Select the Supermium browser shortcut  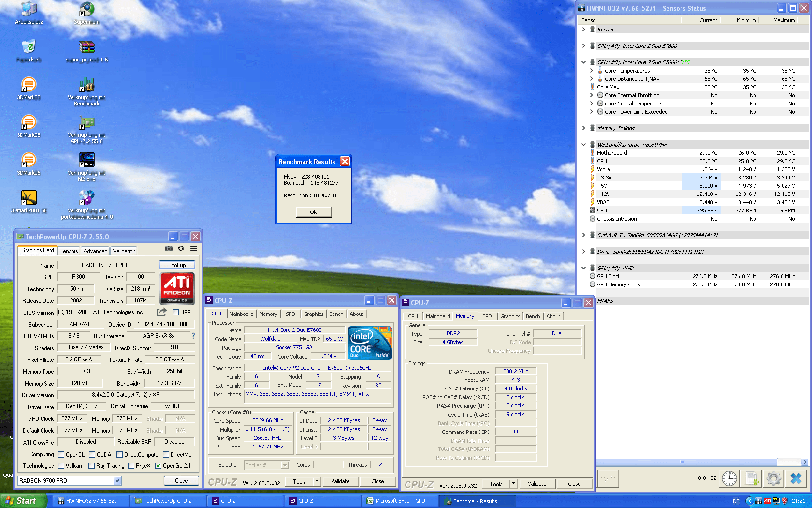87,13
